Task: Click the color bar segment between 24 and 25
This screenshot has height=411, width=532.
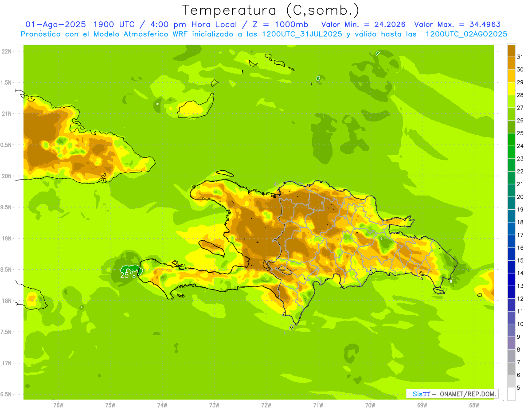Action: pyautogui.click(x=511, y=140)
